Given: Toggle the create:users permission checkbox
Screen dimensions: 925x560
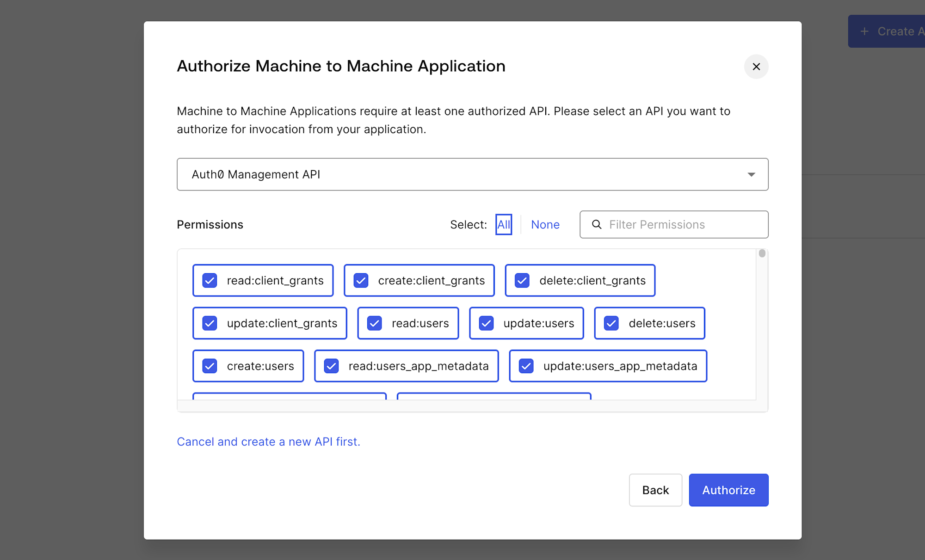Looking at the screenshot, I should 210,366.
